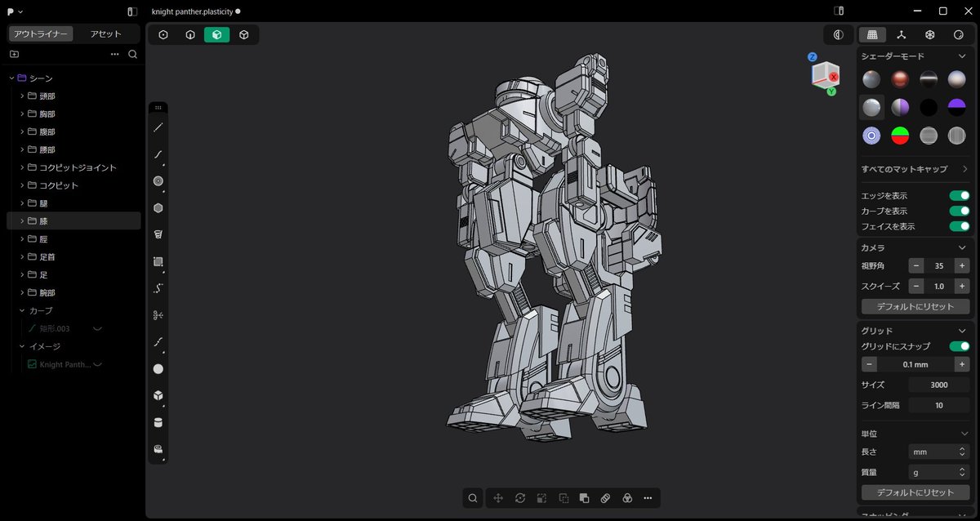Open the command search magnifier at bottom
This screenshot has width=980, height=521.
tap(473, 498)
